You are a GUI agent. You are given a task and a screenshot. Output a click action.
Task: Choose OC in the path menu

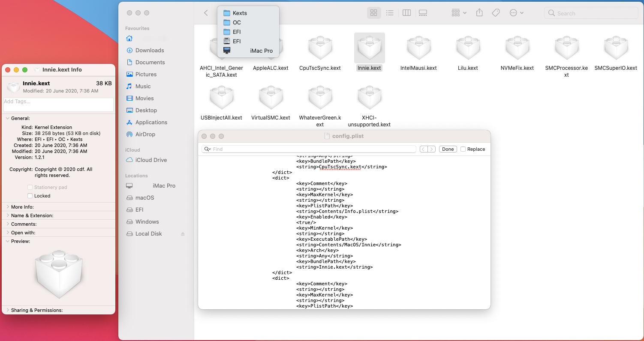tap(237, 22)
